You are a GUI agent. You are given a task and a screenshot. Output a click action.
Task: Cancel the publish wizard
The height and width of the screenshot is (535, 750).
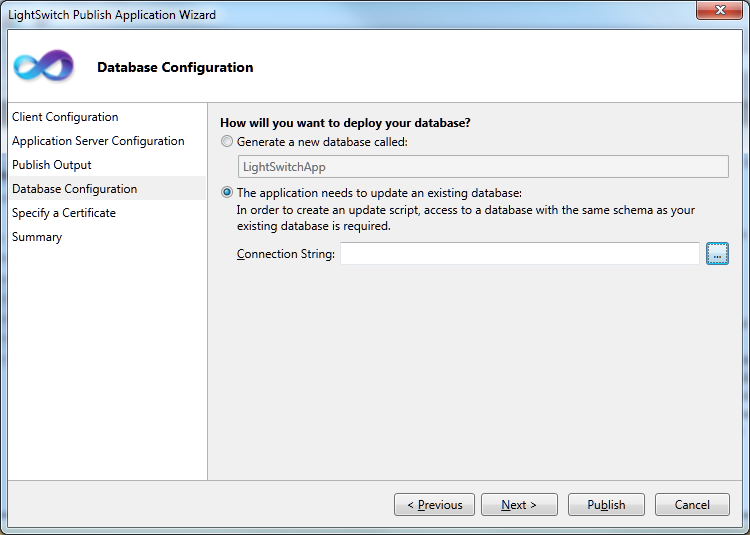(x=692, y=504)
